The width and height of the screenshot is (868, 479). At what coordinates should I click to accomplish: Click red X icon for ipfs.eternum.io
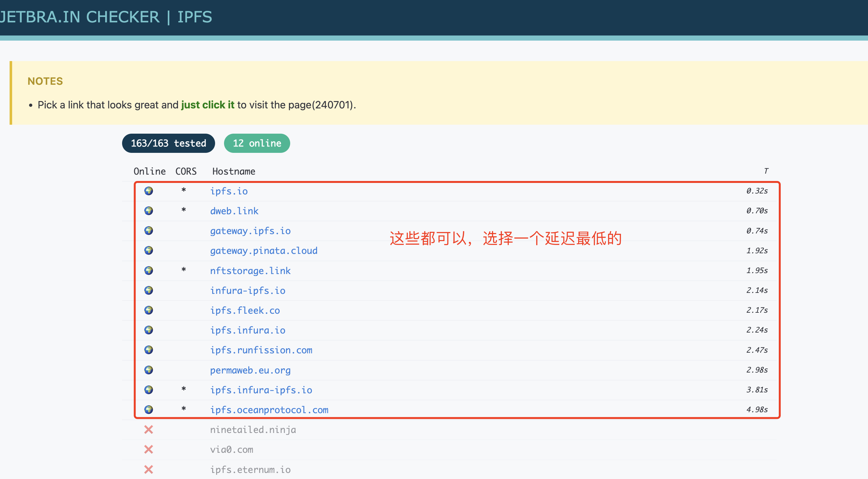point(149,469)
